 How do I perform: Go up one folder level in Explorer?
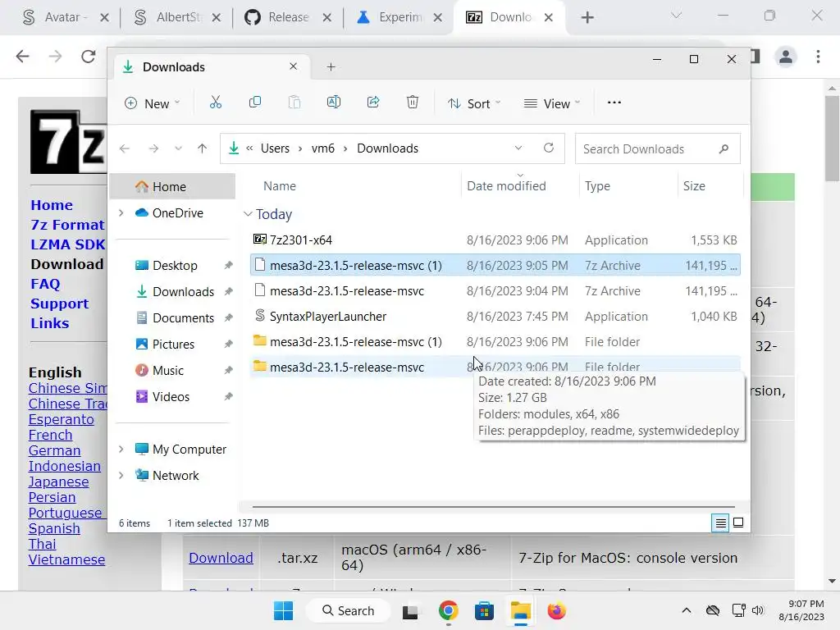[x=202, y=148]
